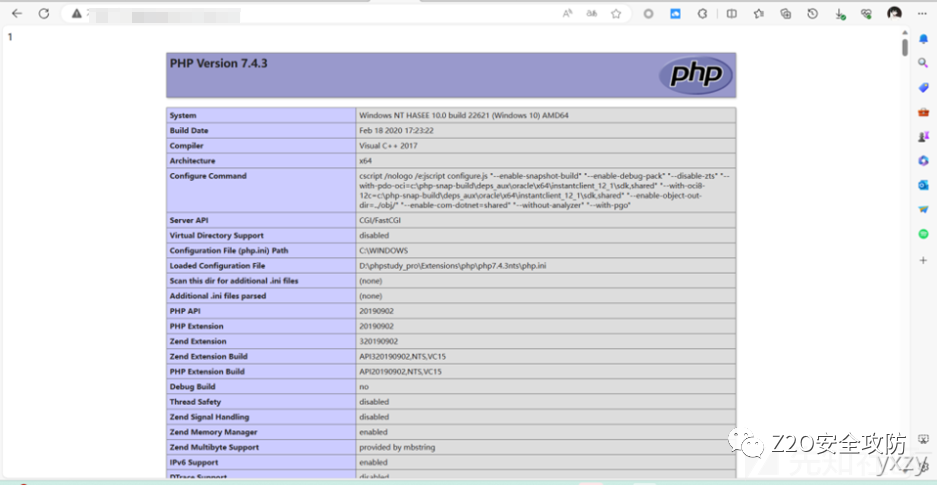Click 'Scan this dir for additional .ini files'
937x485 pixels.
234,281
